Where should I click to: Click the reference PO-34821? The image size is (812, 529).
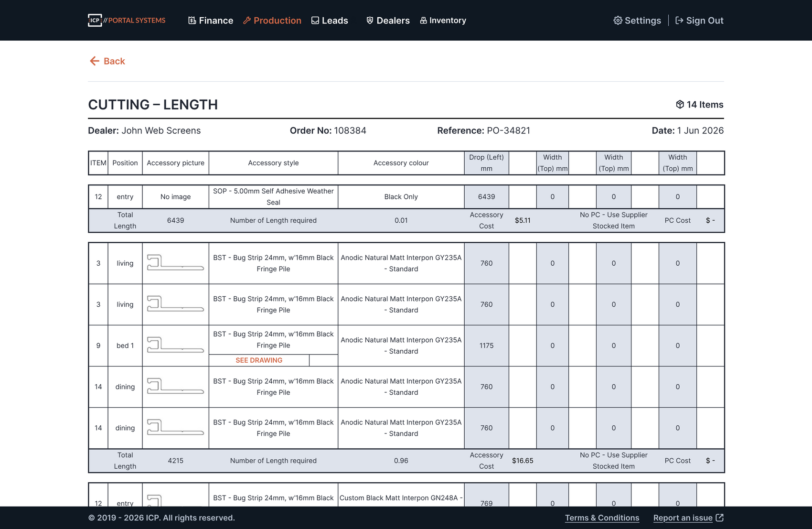coord(508,130)
